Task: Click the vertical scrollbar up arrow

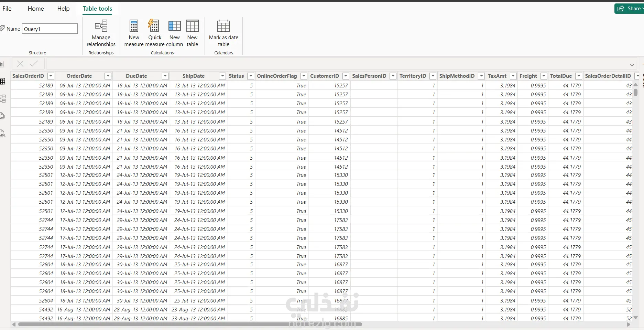Action: click(x=636, y=84)
